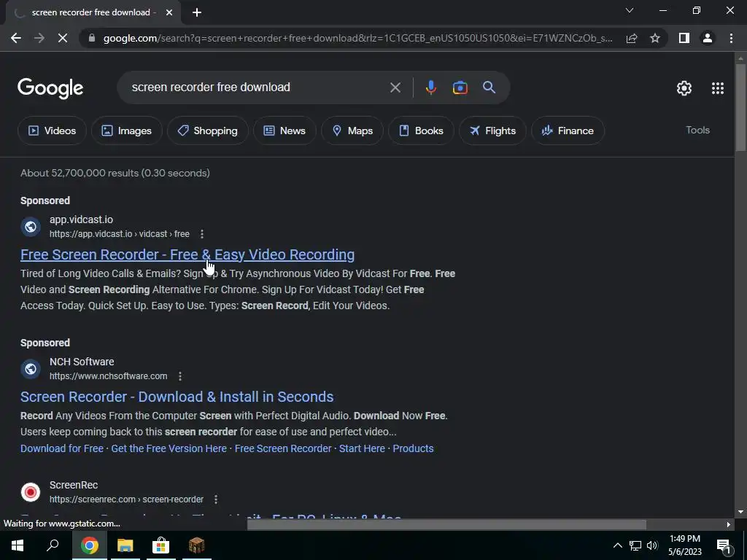Switch to the Images results tab
This screenshot has width=747, height=560.
coord(127,131)
